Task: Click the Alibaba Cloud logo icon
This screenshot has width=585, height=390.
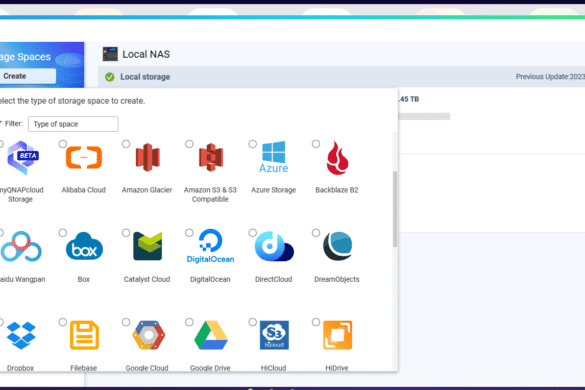Action: tap(84, 157)
